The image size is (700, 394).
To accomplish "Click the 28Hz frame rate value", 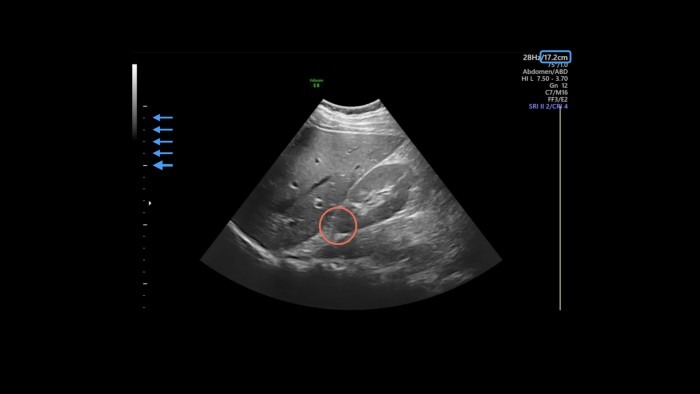I will (531, 58).
